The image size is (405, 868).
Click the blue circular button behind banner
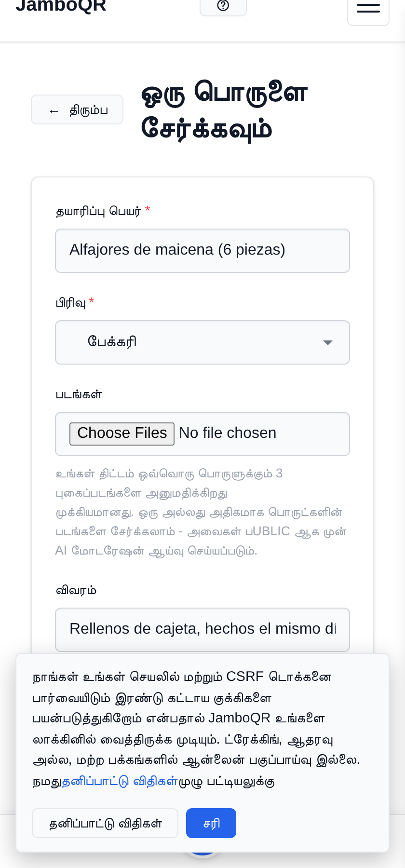202,854
